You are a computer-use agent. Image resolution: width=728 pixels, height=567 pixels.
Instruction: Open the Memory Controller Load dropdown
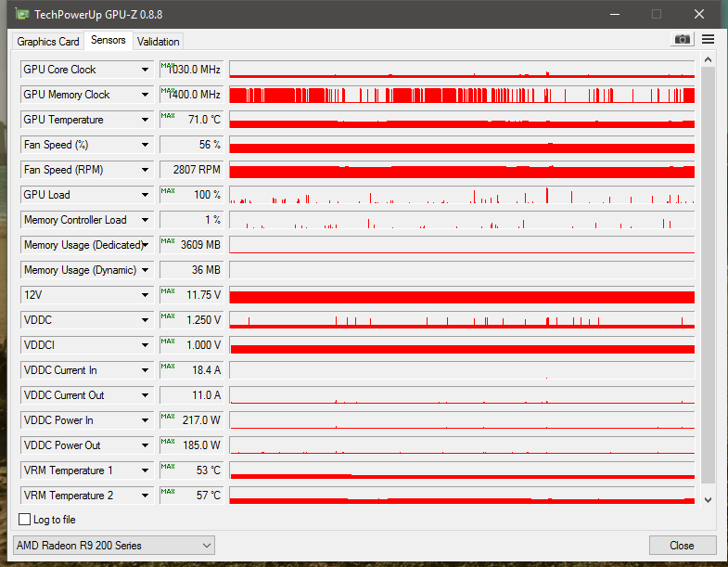tap(145, 220)
